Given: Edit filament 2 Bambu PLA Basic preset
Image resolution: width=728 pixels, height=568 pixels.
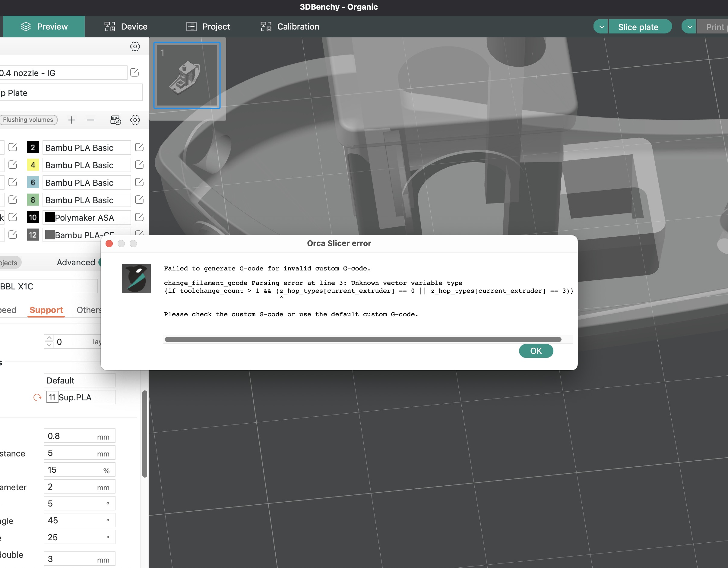Looking at the screenshot, I should click(x=139, y=147).
